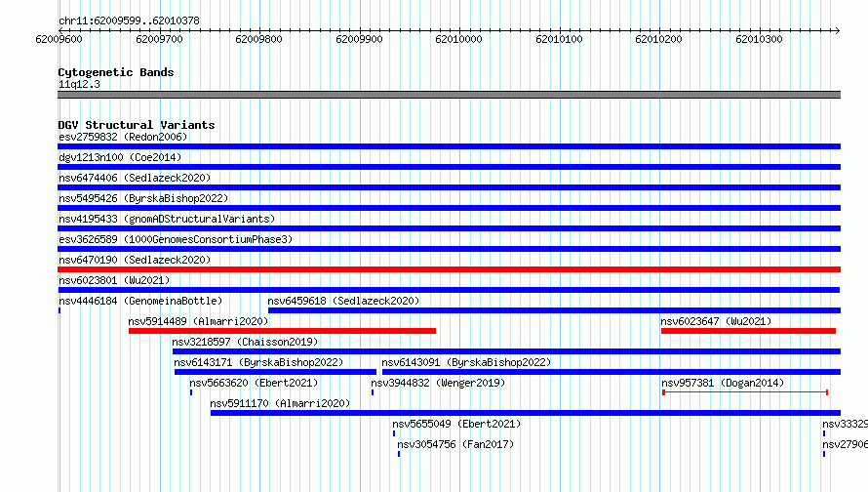Select the gray 11q12.3 cytogenetic band bar
Screen dimensions: 868x492
pyautogui.click(x=449, y=95)
